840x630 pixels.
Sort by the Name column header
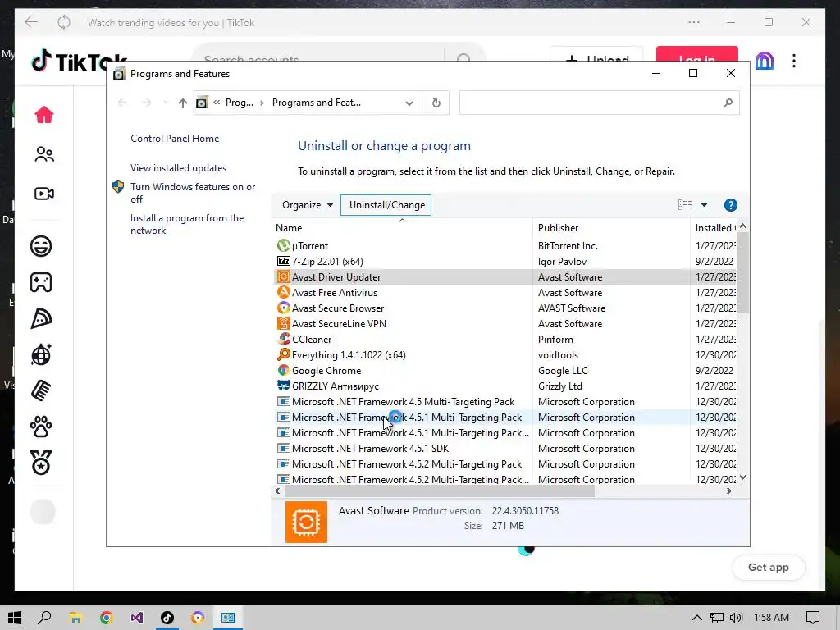point(402,228)
